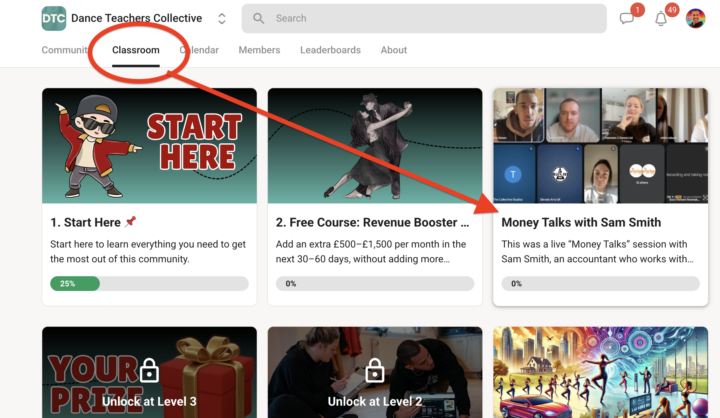Click the red 49 notification badge
Image resolution: width=720 pixels, height=418 pixels.
point(672,10)
